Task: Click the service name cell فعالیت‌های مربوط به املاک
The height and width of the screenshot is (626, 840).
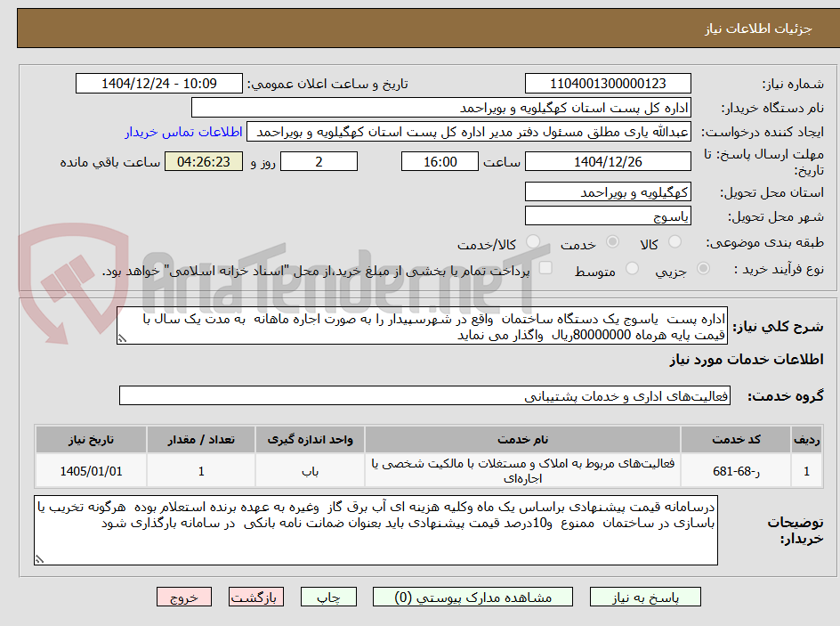Action: click(x=523, y=470)
